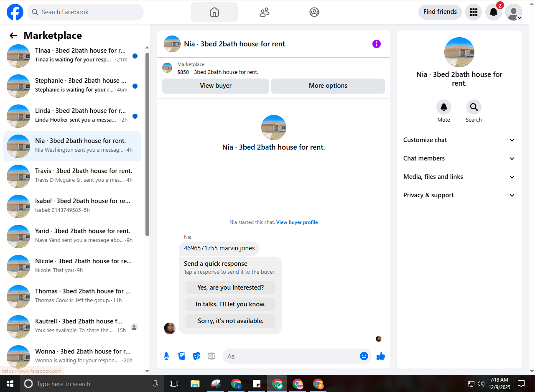The height and width of the screenshot is (392, 535).
Task: Open Kautrell conversation in list
Action: [72, 327]
